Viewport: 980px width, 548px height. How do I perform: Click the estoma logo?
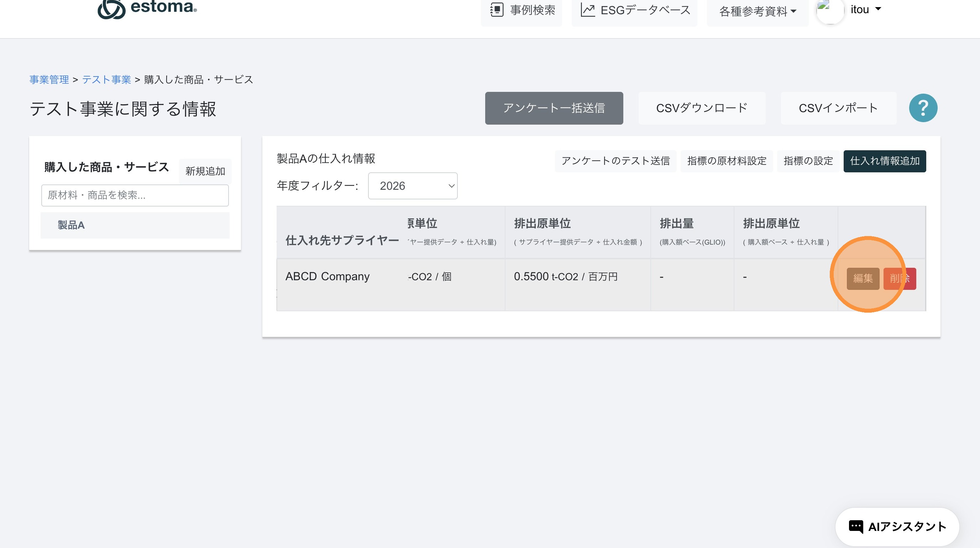[147, 9]
